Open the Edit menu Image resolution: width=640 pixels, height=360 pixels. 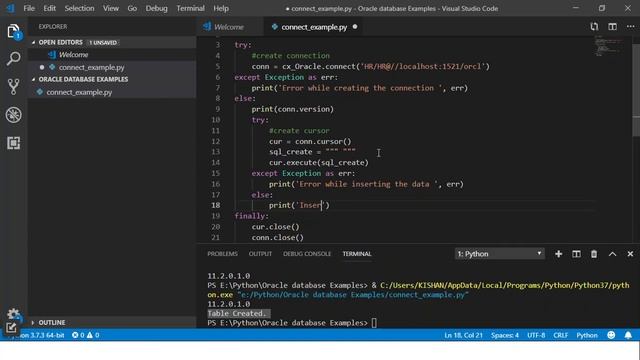(49, 8)
